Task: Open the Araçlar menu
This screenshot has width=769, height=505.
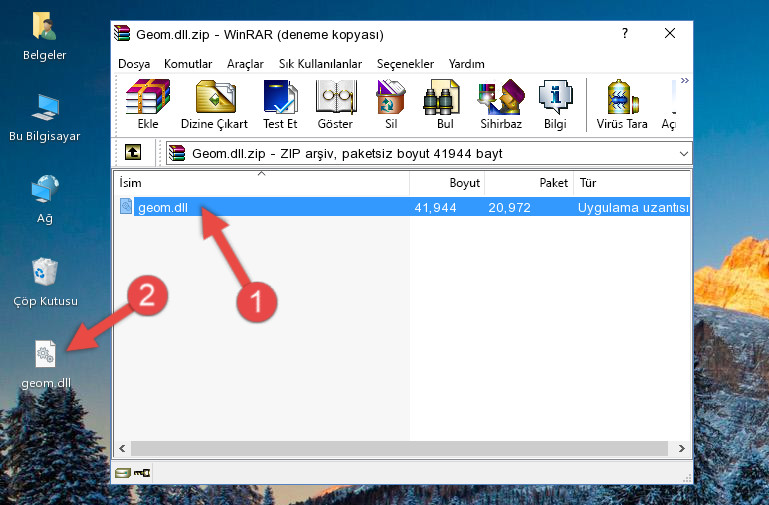Action: coord(245,64)
